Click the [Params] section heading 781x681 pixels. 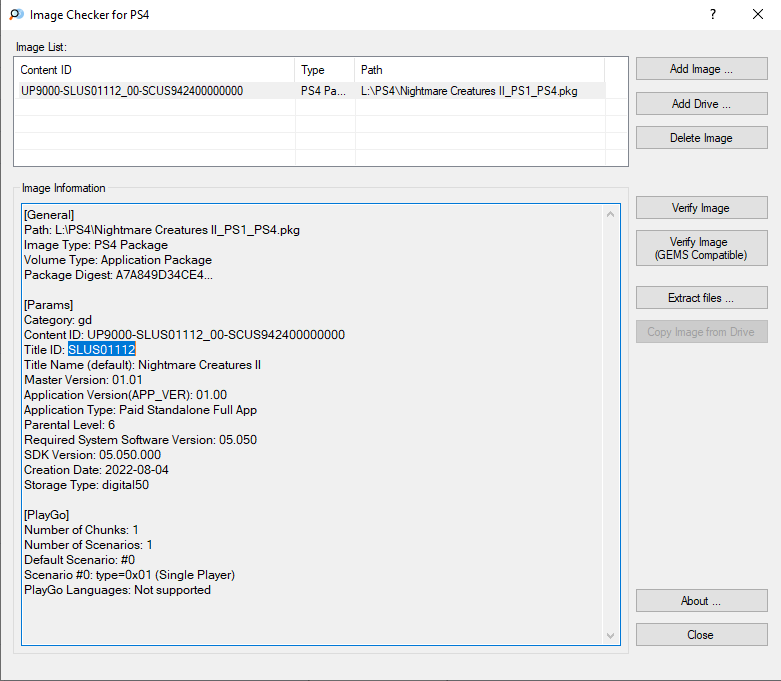(x=49, y=305)
